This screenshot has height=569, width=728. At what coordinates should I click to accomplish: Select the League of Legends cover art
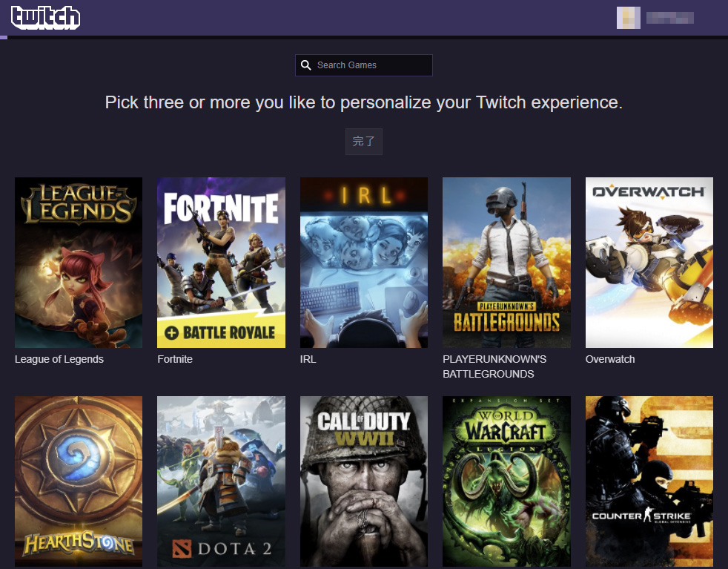click(x=79, y=263)
